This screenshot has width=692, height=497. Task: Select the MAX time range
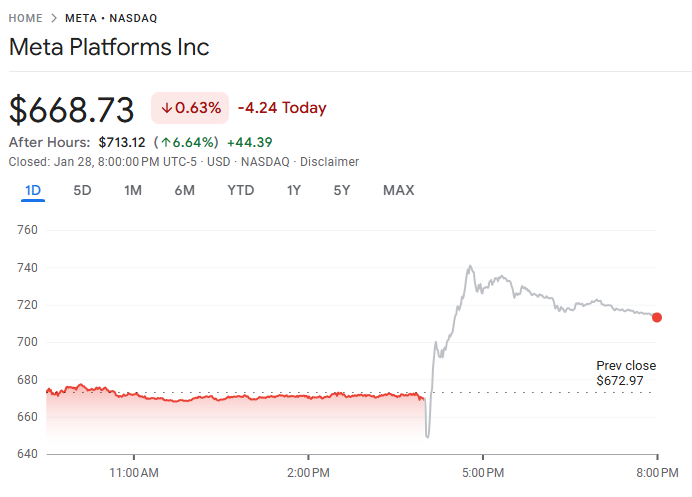(x=398, y=190)
